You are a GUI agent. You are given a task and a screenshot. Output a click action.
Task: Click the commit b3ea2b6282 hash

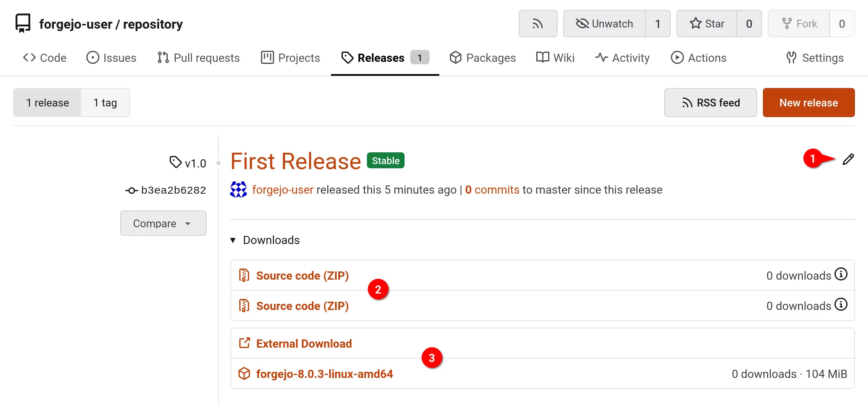[173, 190]
